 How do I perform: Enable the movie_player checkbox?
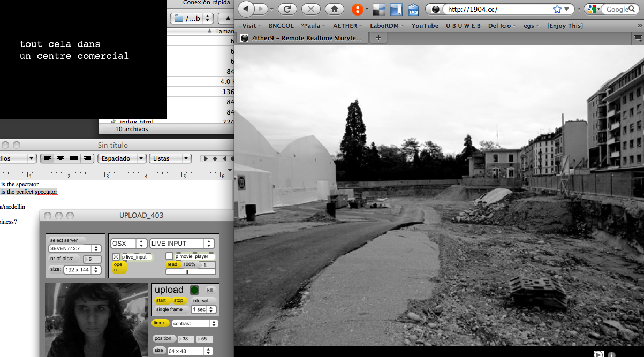170,256
